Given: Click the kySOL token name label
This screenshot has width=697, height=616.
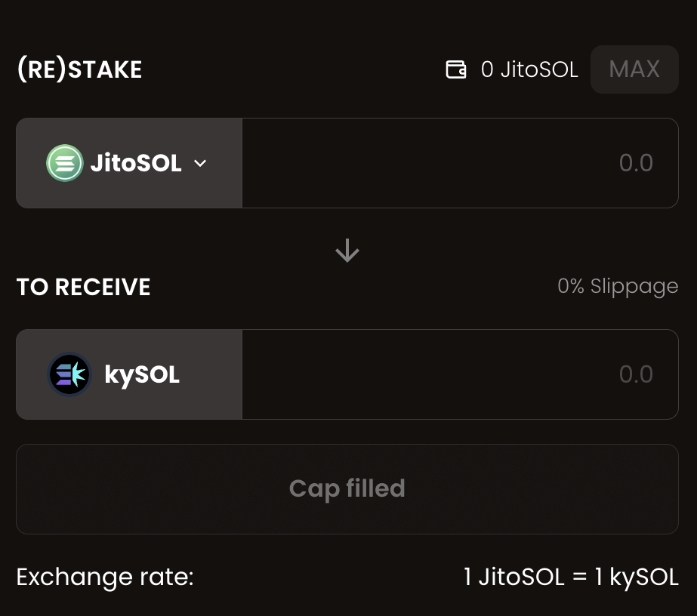Looking at the screenshot, I should tap(142, 374).
